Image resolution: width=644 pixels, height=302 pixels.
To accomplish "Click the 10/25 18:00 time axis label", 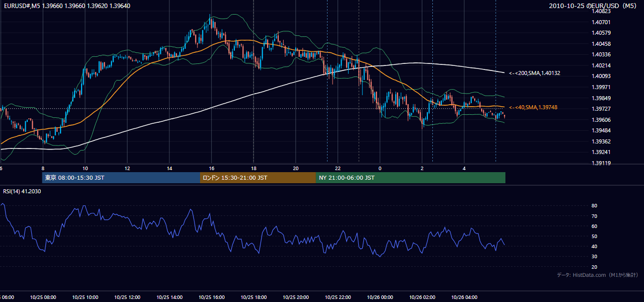I will point(253,297).
